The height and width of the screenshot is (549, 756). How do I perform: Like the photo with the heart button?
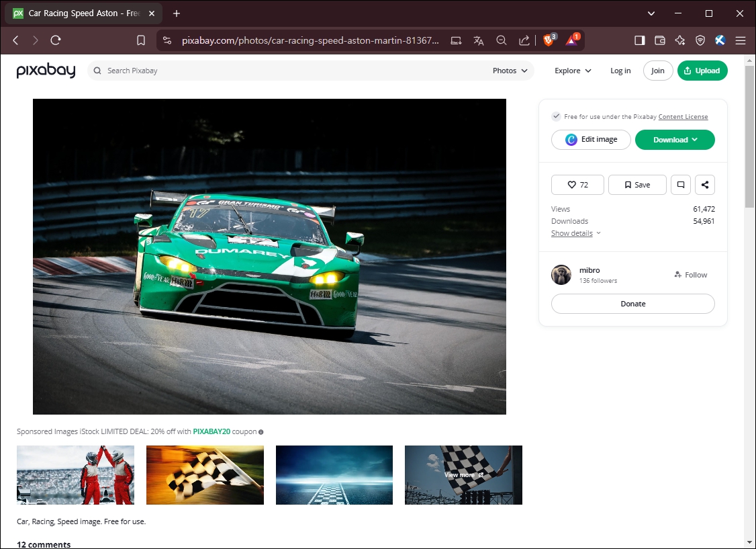pyautogui.click(x=577, y=185)
